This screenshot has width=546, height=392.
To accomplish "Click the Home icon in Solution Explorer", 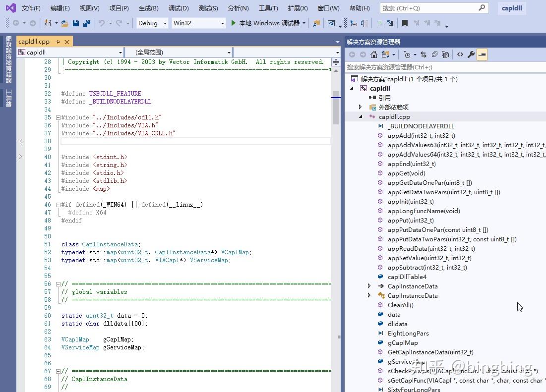I will (374, 55).
